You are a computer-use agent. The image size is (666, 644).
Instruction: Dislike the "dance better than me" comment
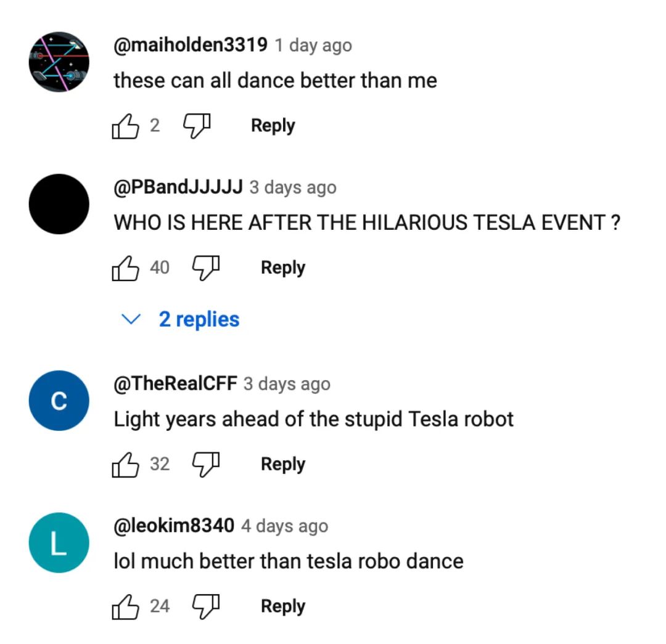[x=197, y=126]
